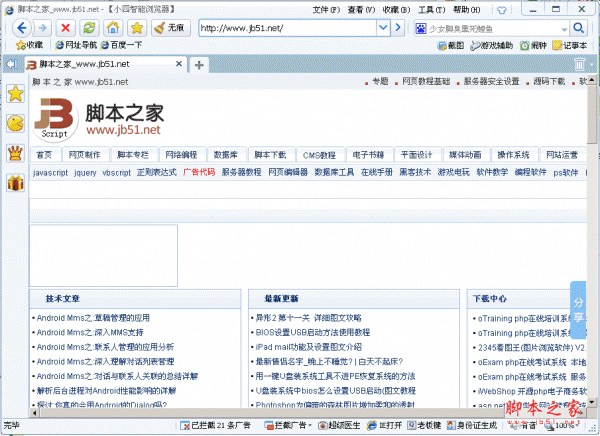Click the jquery sub-navigation link
The height and width of the screenshot is (436, 600).
click(85, 173)
